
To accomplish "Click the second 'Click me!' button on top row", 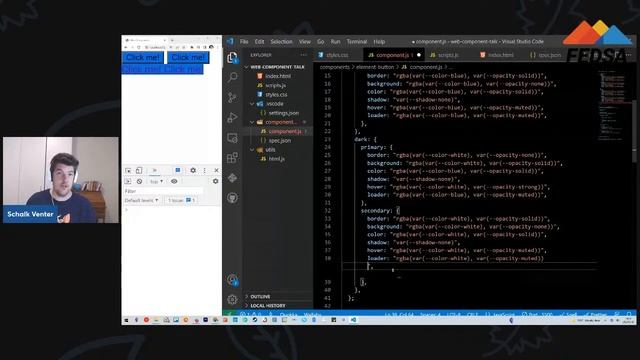I will (188, 58).
